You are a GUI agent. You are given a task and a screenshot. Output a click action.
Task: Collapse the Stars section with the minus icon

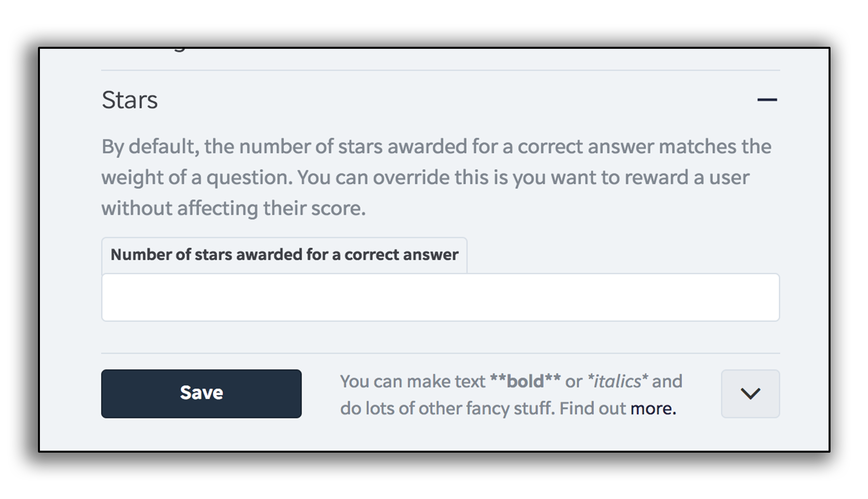[767, 100]
